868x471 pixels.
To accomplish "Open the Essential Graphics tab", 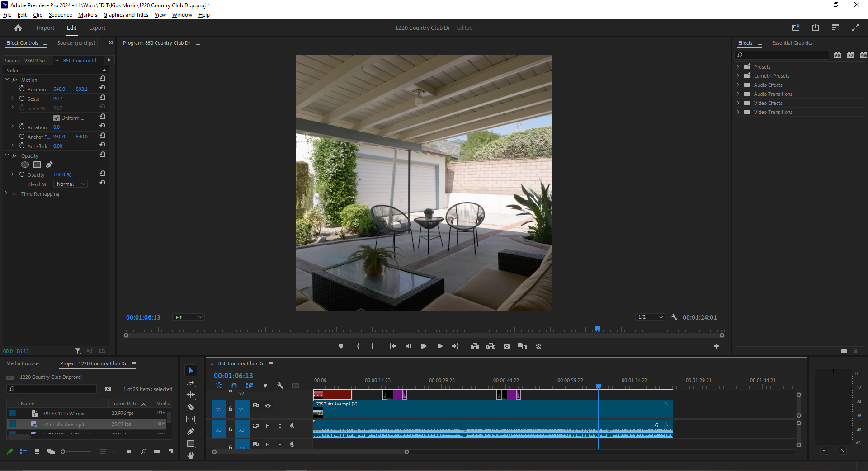I will [792, 43].
